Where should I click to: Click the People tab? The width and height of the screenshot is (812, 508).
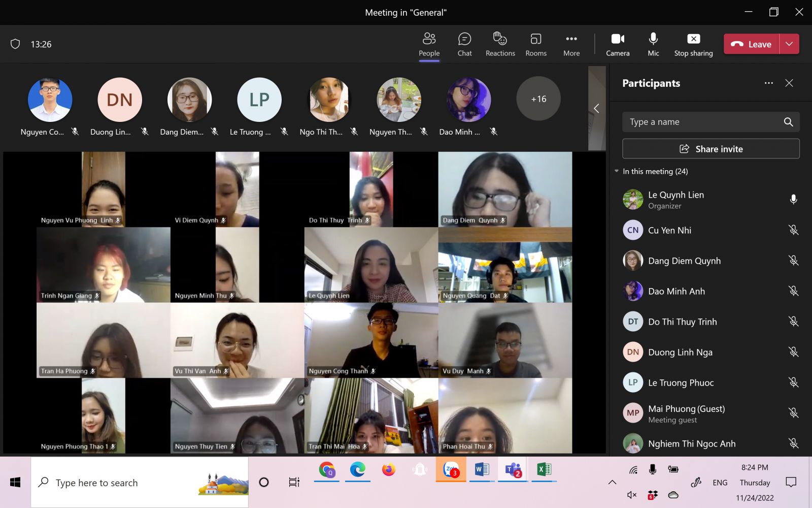pyautogui.click(x=429, y=44)
